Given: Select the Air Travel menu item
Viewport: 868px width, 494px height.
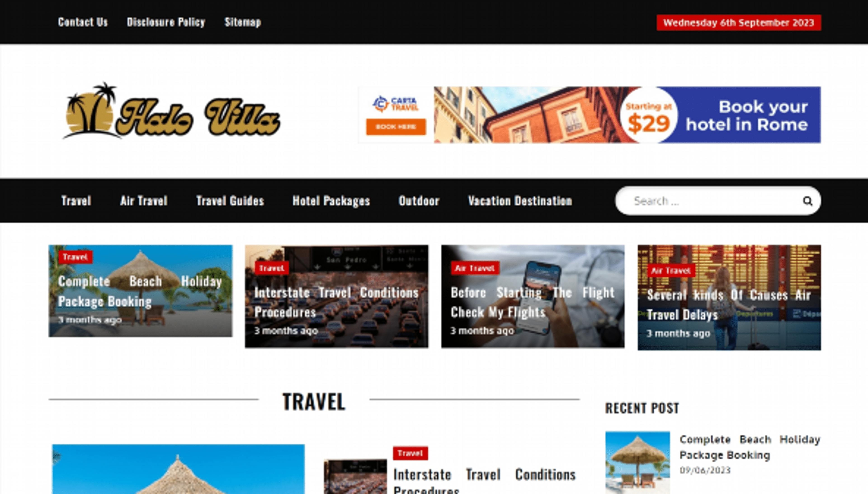Looking at the screenshot, I should (x=144, y=200).
